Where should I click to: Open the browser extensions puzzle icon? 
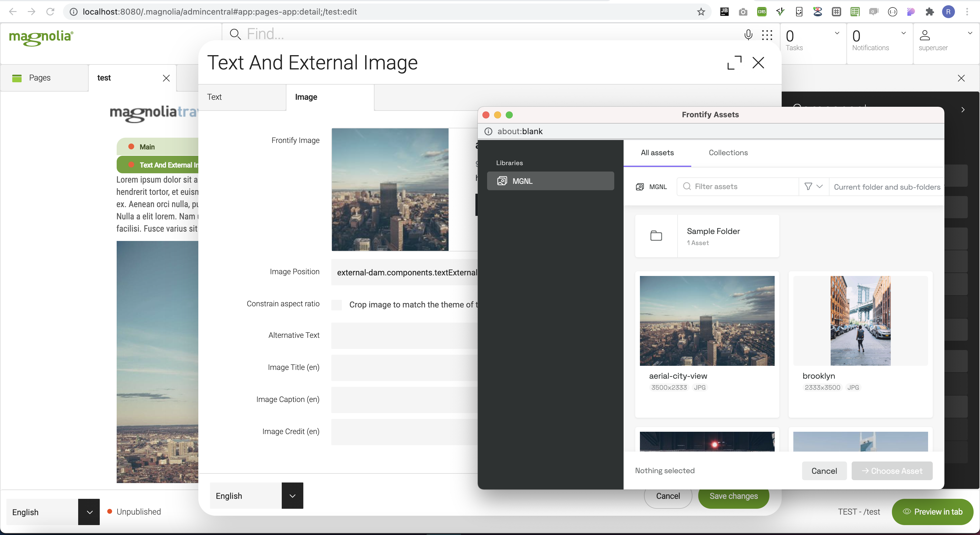click(930, 12)
